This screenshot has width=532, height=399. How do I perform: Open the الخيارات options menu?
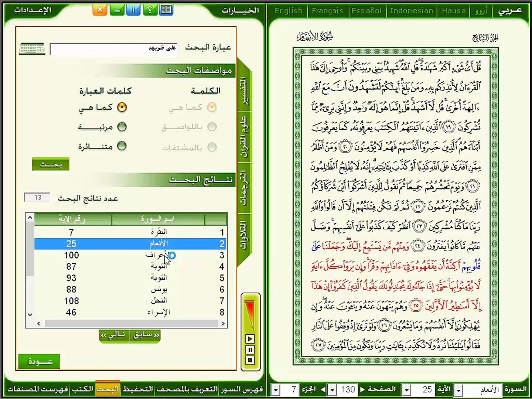240,10
